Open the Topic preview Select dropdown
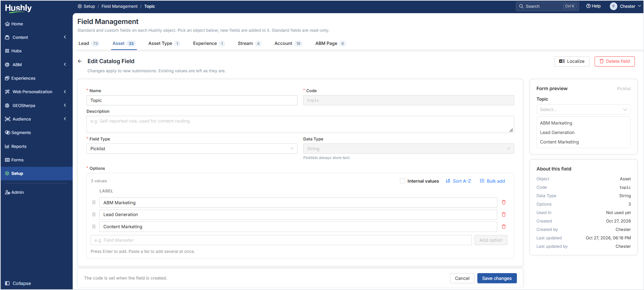The height and width of the screenshot is (290, 644). [x=583, y=110]
